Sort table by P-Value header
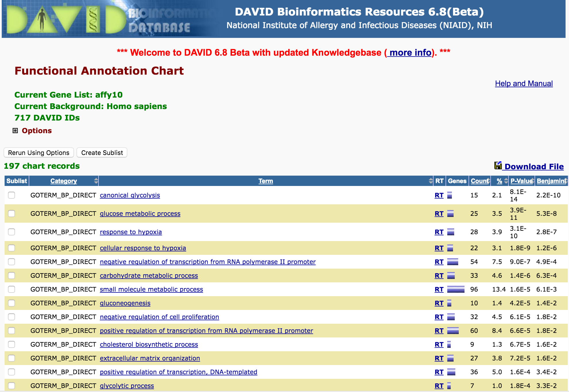569x392 pixels. coord(521,181)
